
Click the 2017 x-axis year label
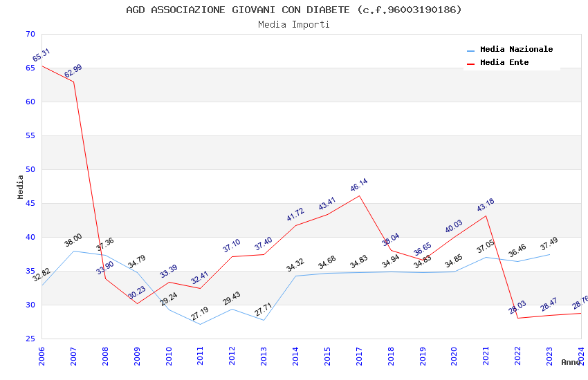pyautogui.click(x=359, y=356)
